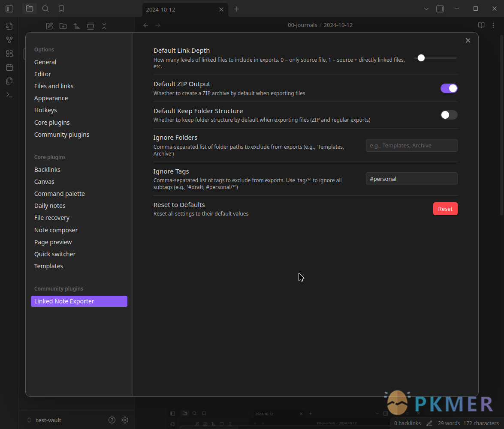This screenshot has width=504, height=429.
Task: Click the 2024-10-12 breadcrumb title
Action: [x=338, y=25]
